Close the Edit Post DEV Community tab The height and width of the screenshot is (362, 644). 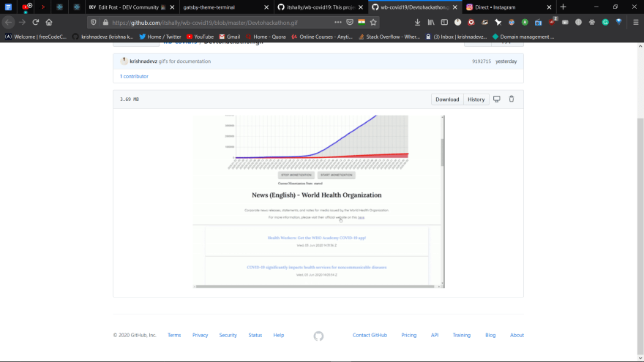point(172,7)
